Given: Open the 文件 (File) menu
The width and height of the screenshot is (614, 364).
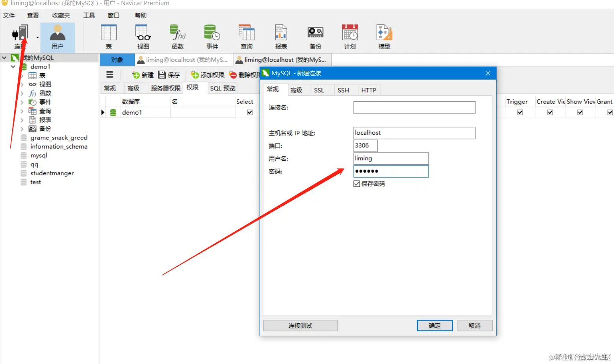Looking at the screenshot, I should (9, 15).
